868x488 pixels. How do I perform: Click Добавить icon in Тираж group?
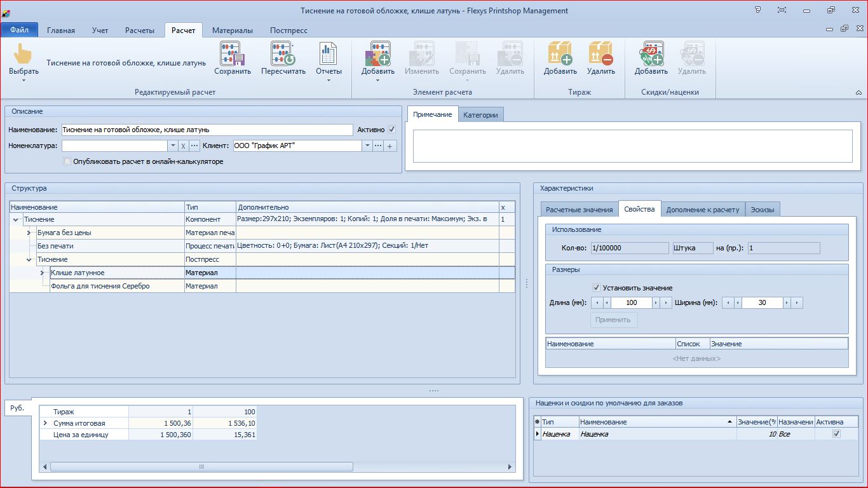(560, 55)
